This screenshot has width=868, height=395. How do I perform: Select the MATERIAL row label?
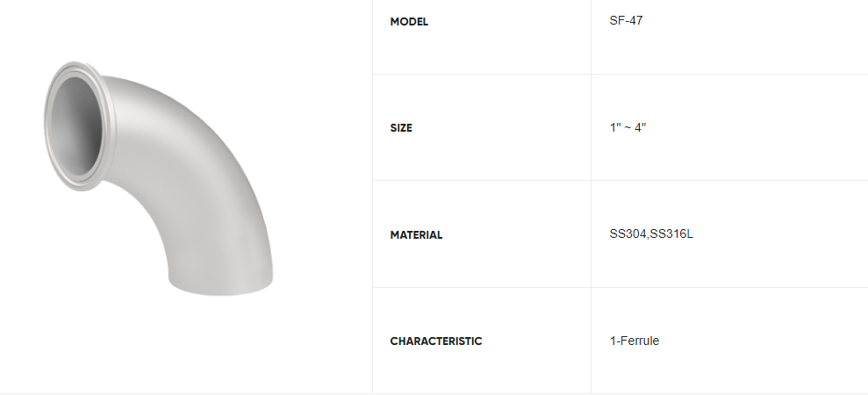pyautogui.click(x=416, y=235)
